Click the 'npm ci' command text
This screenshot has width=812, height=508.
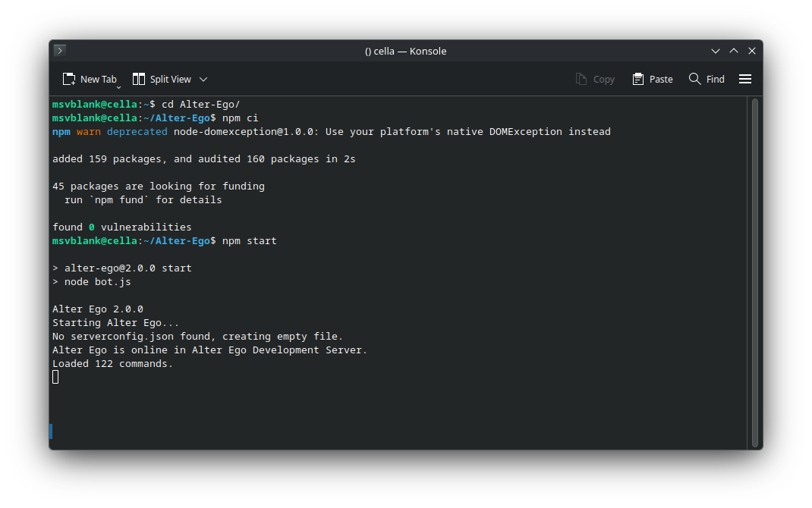pyautogui.click(x=240, y=118)
